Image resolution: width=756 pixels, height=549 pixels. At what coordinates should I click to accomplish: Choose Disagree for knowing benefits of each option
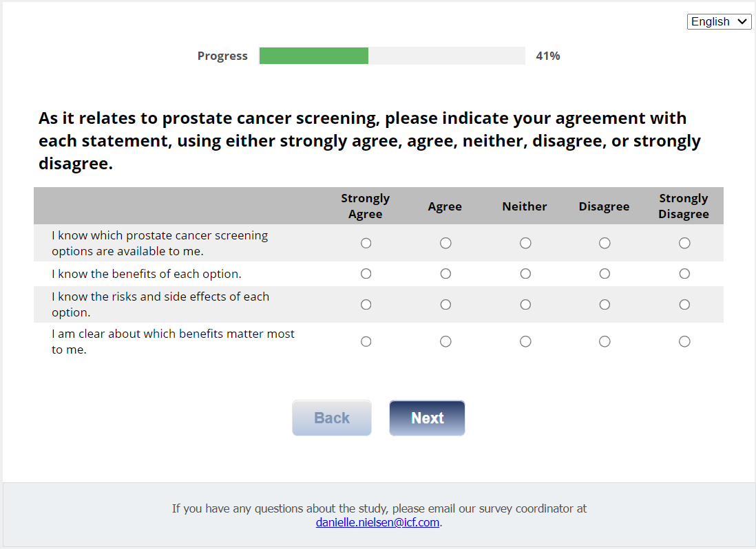605,274
